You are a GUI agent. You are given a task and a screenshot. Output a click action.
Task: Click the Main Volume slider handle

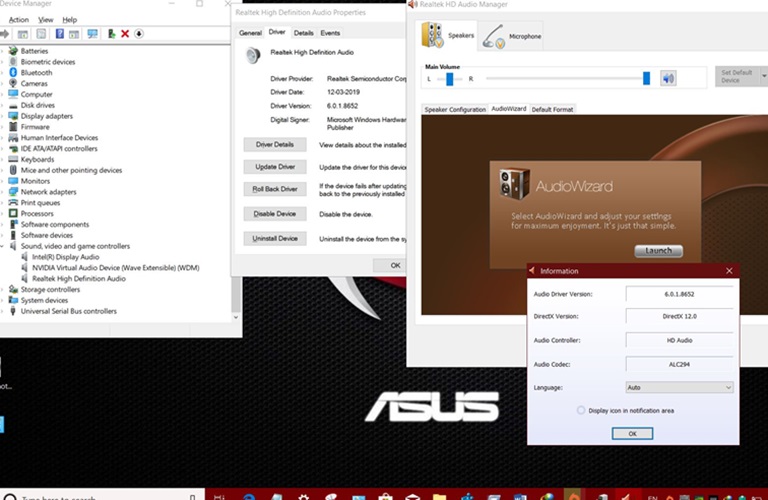[646, 78]
